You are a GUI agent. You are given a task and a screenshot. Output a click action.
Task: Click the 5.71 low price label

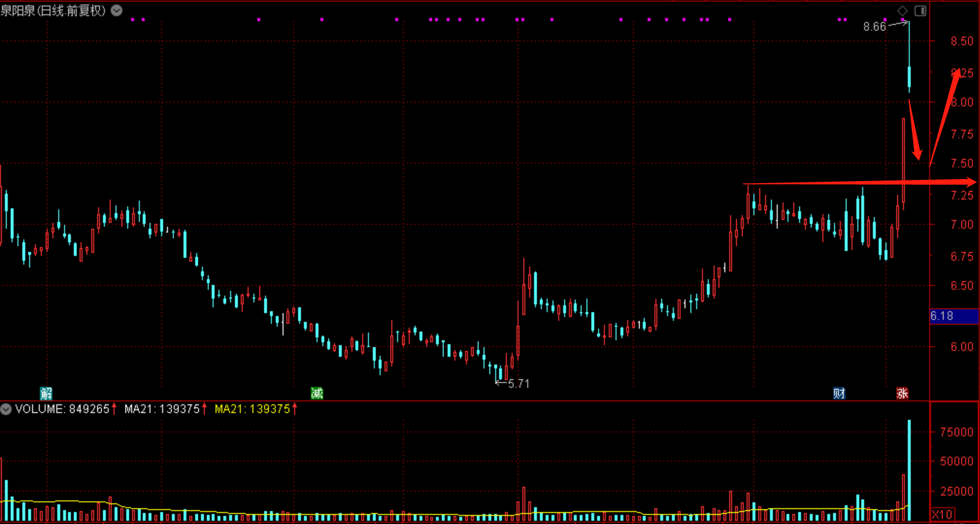518,384
